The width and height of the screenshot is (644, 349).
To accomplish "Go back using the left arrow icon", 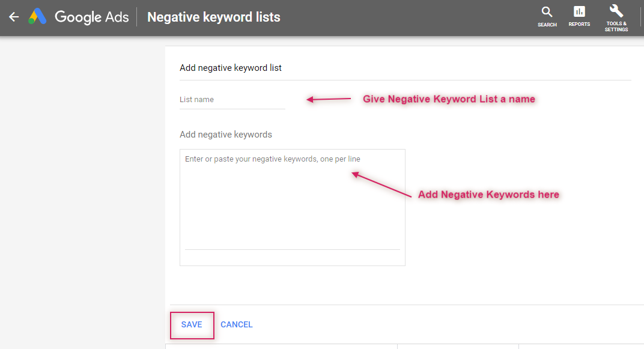I will [14, 17].
